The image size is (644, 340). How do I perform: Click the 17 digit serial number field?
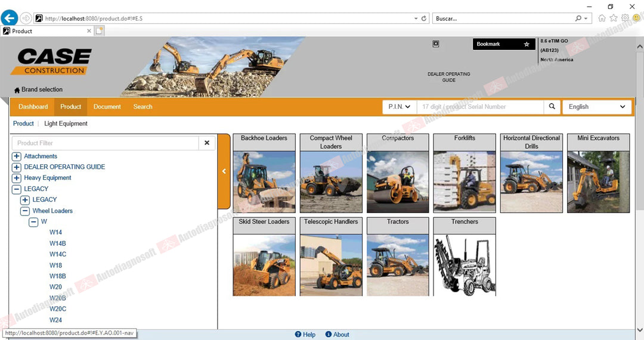click(x=480, y=107)
